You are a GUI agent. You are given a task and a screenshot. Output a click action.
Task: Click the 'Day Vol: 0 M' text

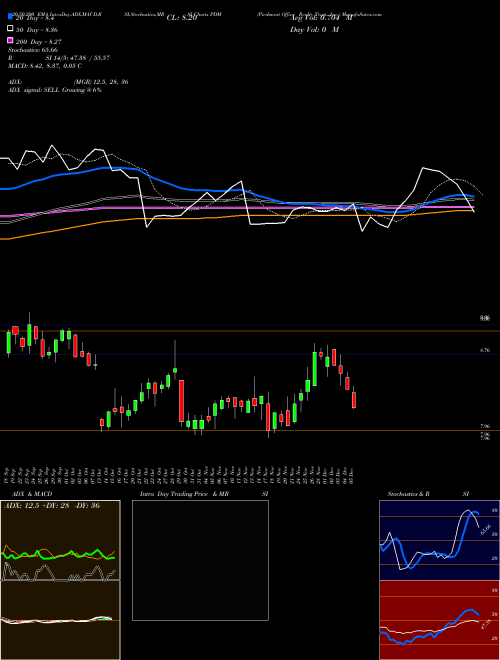(314, 29)
